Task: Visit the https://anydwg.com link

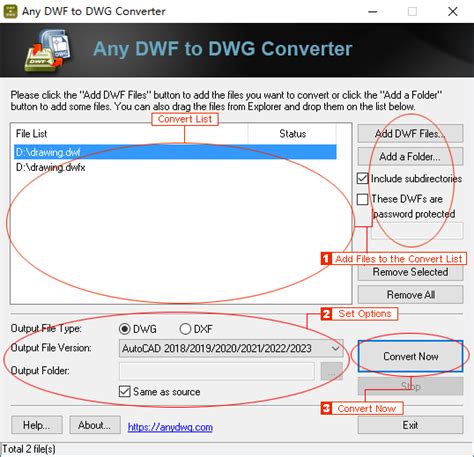Action: point(170,427)
